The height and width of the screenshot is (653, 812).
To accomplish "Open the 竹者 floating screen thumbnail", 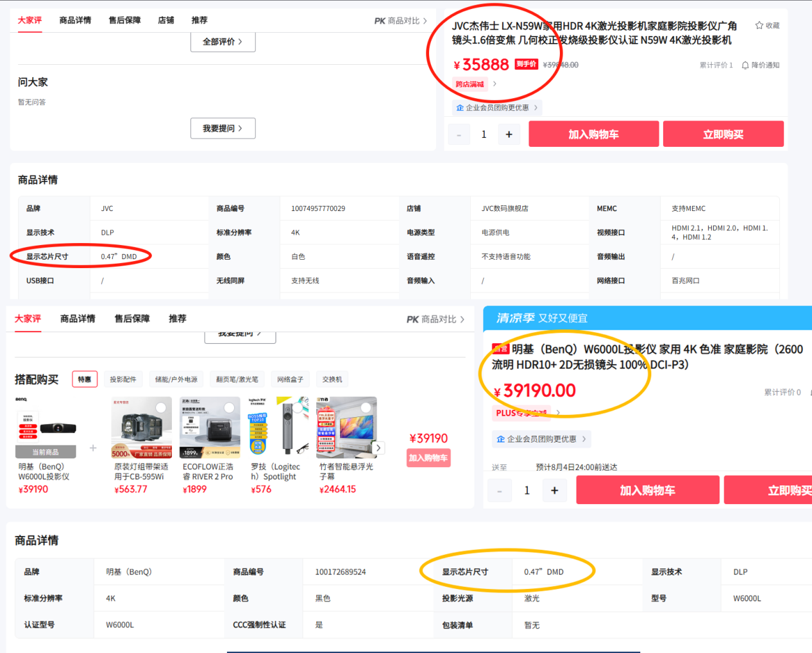I will (346, 428).
